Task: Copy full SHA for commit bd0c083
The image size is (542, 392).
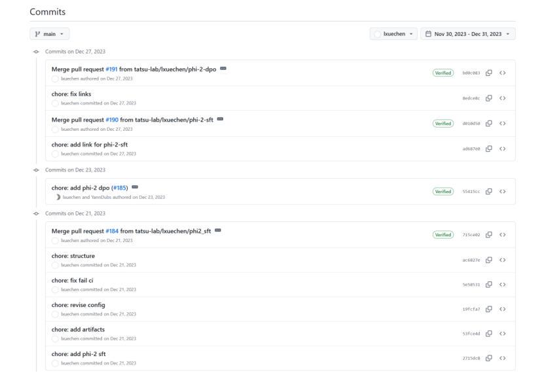Action: pyautogui.click(x=489, y=73)
